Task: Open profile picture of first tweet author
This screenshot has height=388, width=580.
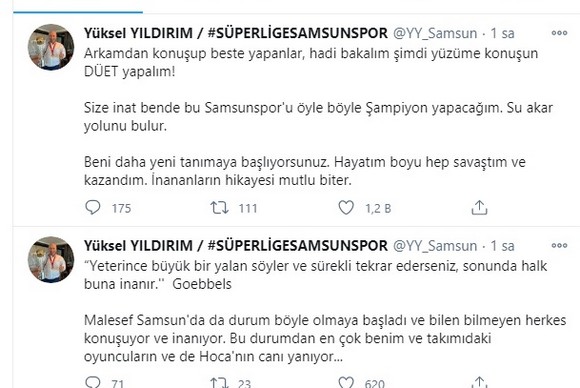Action: [x=51, y=47]
